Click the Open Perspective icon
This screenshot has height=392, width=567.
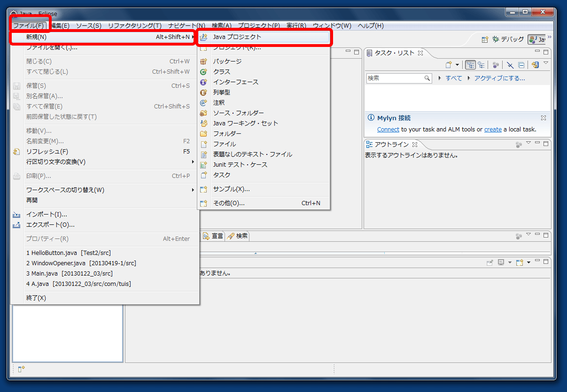coord(485,39)
